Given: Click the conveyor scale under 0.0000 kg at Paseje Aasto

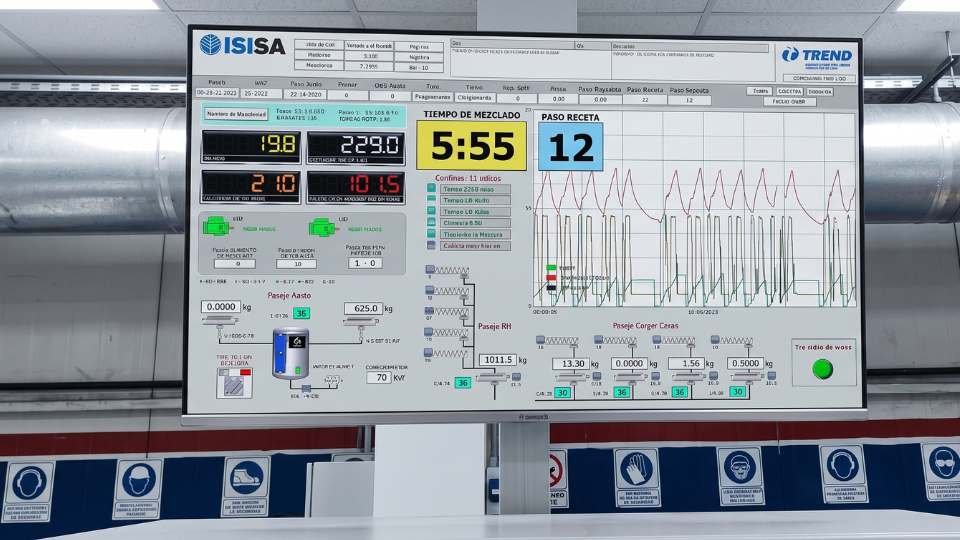Looking at the screenshot, I should tap(220, 319).
